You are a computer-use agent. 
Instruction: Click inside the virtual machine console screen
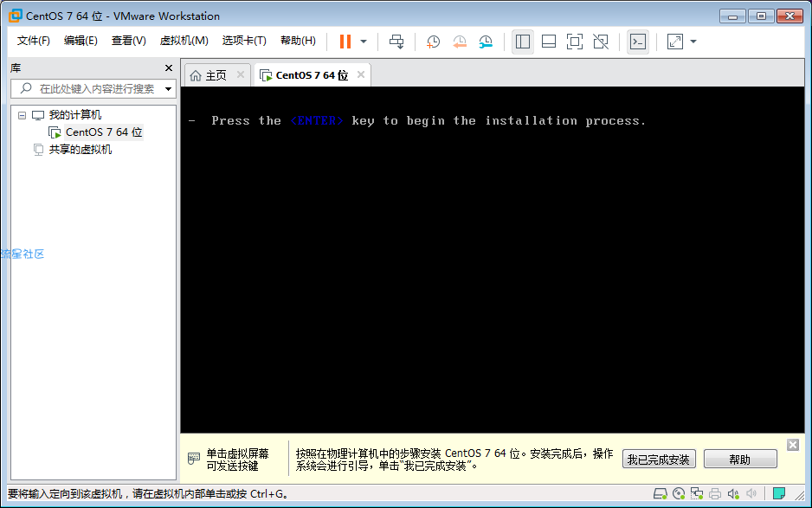[492, 260]
